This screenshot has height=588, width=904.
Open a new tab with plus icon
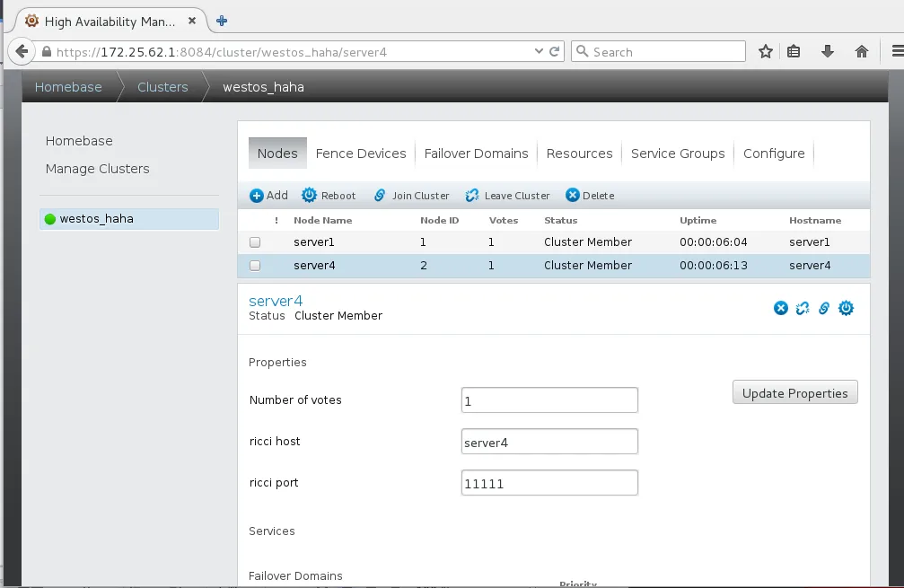[x=222, y=22]
